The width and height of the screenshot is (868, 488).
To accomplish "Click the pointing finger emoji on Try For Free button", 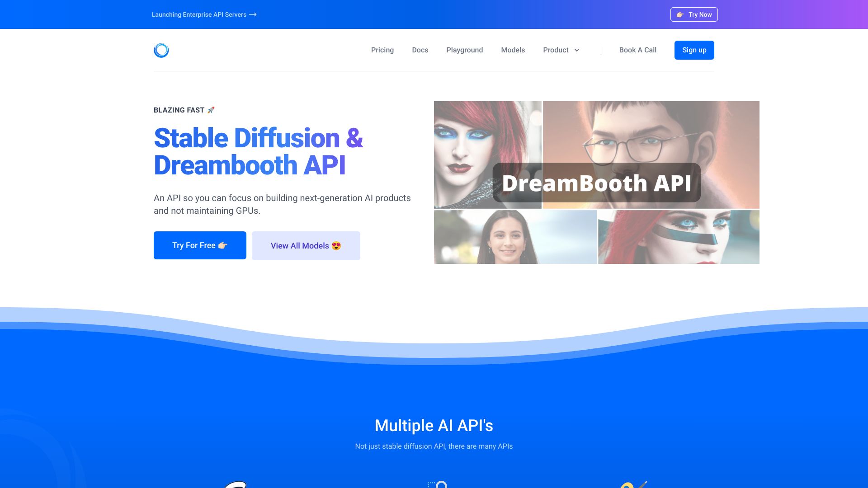I will 224,245.
